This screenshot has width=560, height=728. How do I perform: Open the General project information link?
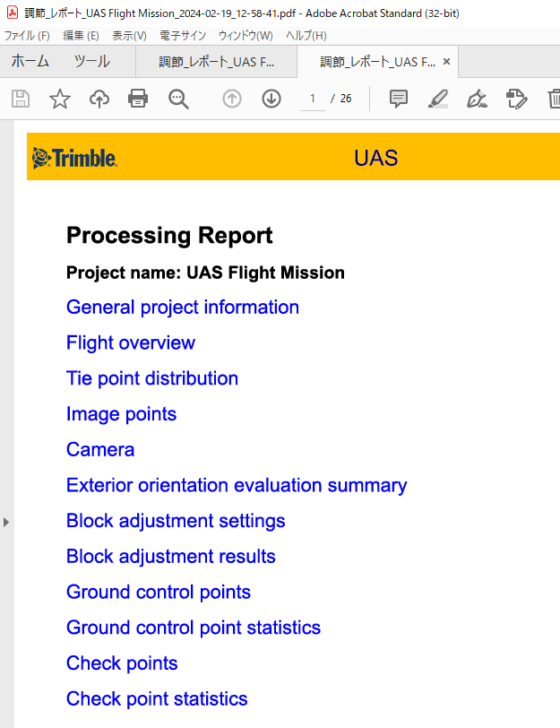click(183, 308)
